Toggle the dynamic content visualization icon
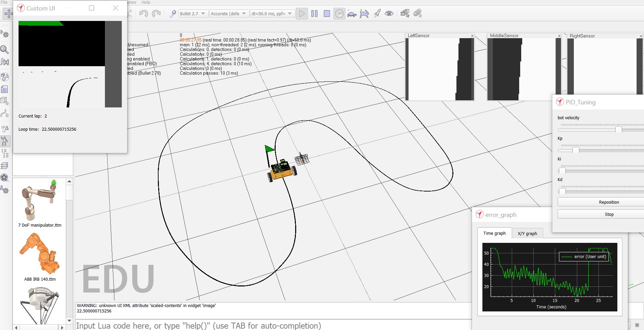The image size is (644, 330). (172, 14)
